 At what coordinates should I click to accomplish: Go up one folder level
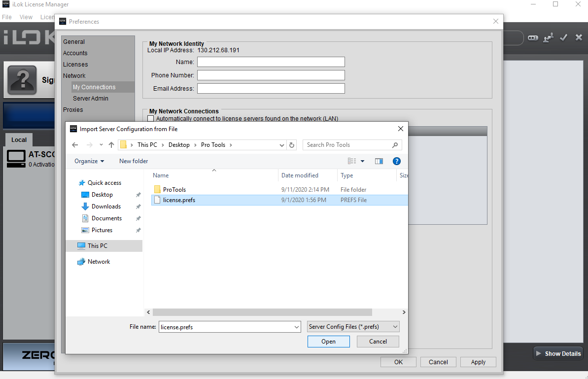click(111, 145)
